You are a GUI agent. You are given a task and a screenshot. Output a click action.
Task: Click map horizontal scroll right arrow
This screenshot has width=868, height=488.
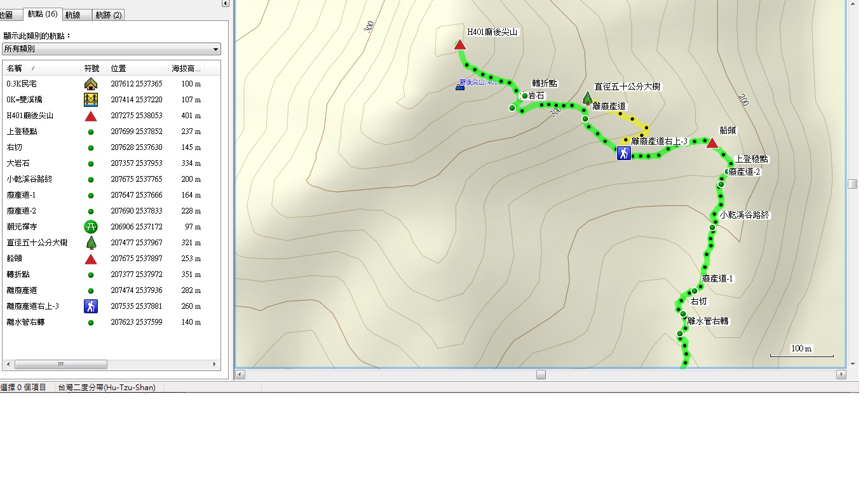click(841, 375)
